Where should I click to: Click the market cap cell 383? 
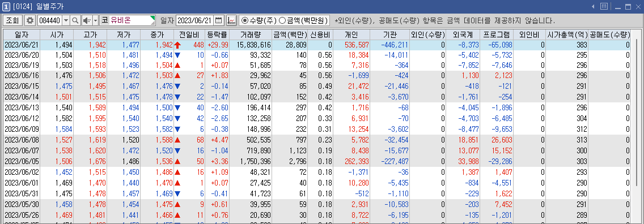pyautogui.click(x=567, y=45)
